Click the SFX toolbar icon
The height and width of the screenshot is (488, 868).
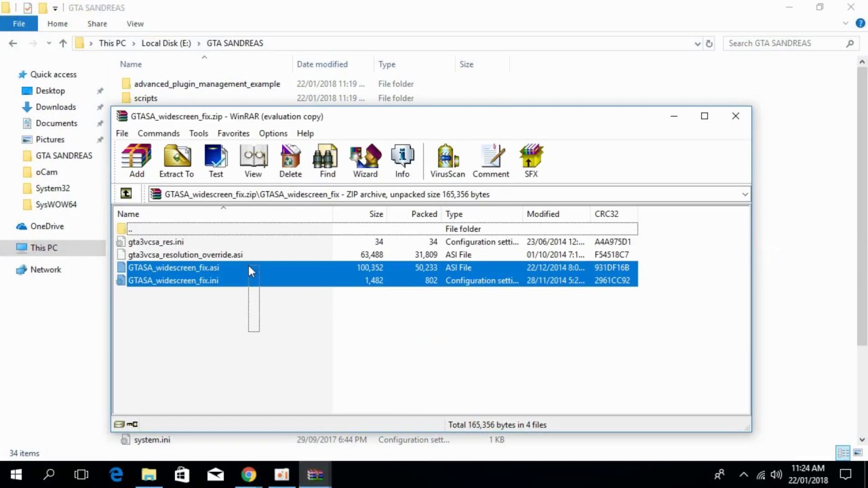click(x=531, y=161)
